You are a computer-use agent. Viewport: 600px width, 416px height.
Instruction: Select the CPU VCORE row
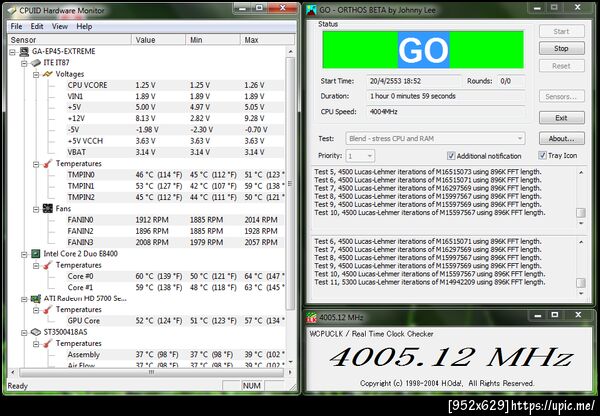pos(175,85)
